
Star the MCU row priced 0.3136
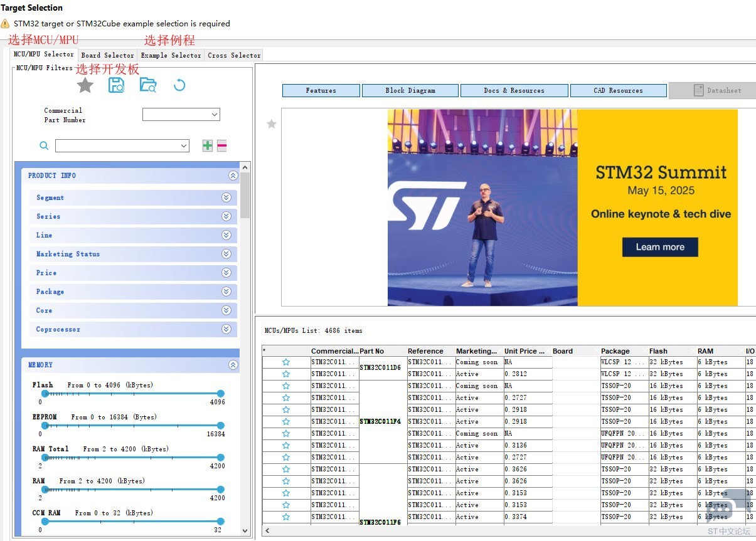286,445
